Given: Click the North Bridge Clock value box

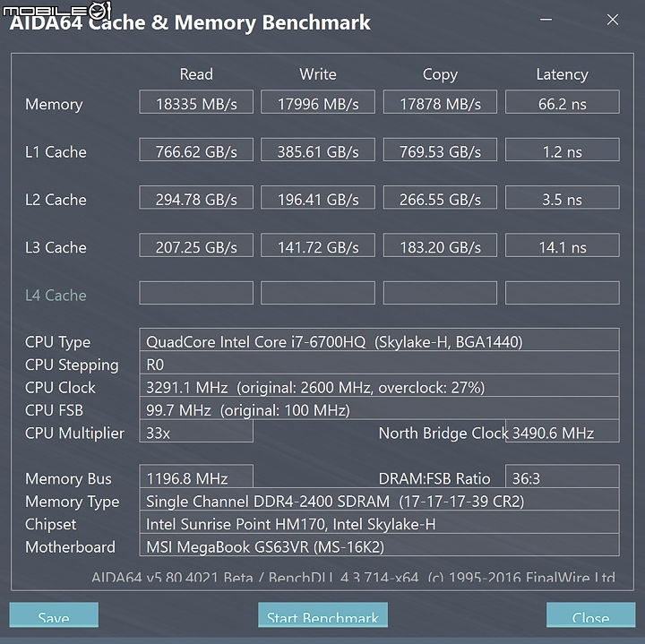Looking at the screenshot, I should [563, 431].
